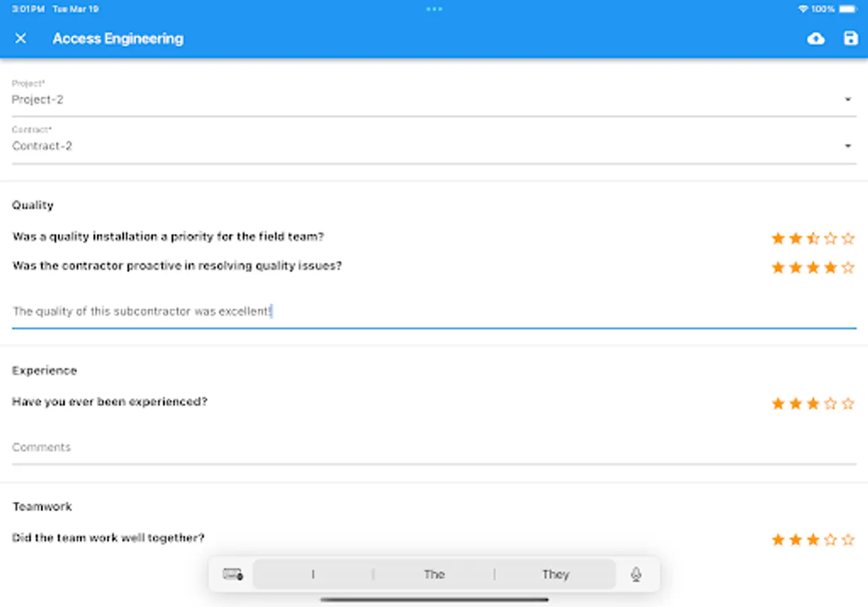Screen dimensions: 868x607
Task: Rate contractor proactivity with the fifth star
Action: pos(848,266)
